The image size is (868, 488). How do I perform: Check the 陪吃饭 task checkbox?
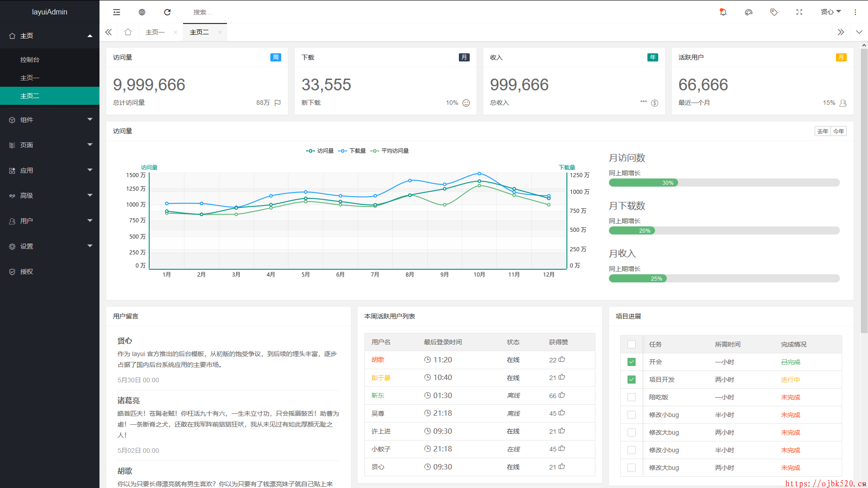click(x=632, y=397)
